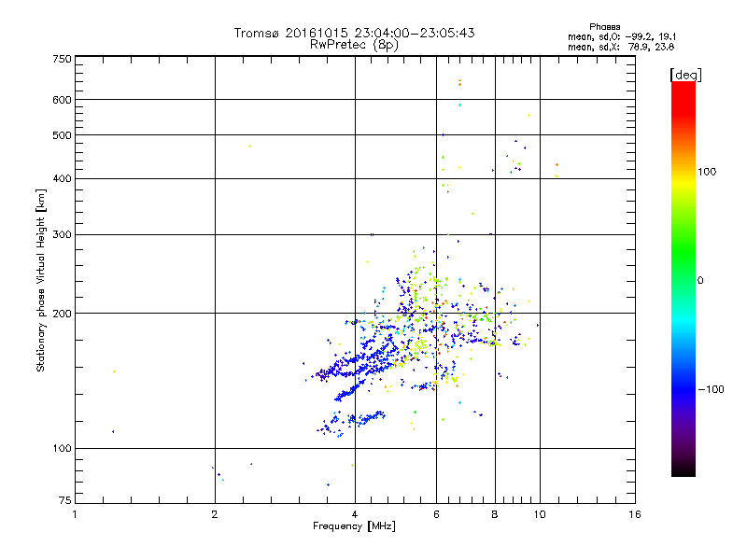Click the 'Stationary phase Virtual Height [km]' axis label

(41, 280)
